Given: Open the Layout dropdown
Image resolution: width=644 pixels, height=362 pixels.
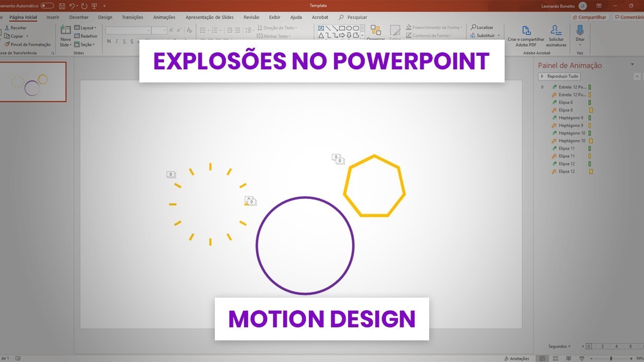Looking at the screenshot, I should click(x=86, y=28).
